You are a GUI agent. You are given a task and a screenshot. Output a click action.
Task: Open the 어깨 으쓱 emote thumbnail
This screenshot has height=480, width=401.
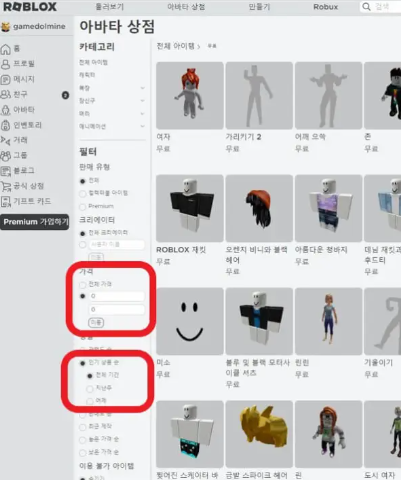[328, 95]
